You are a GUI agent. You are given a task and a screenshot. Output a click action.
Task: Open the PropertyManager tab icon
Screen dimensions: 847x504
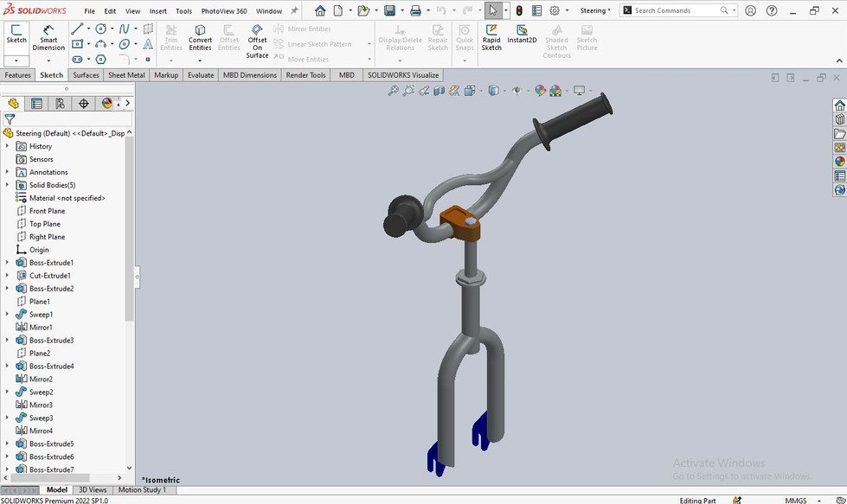tap(36, 103)
